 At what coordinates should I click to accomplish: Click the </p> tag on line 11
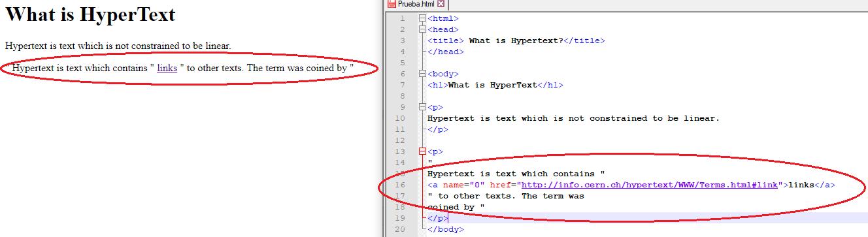click(x=438, y=129)
